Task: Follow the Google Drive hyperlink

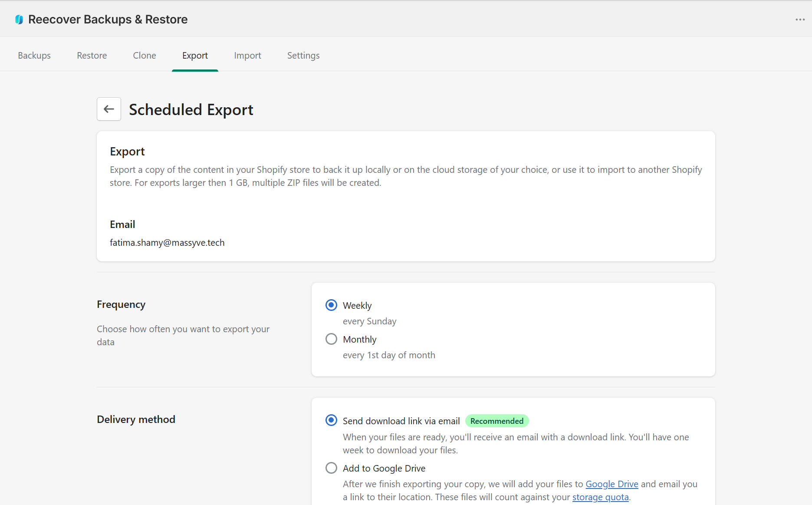Action: [612, 484]
